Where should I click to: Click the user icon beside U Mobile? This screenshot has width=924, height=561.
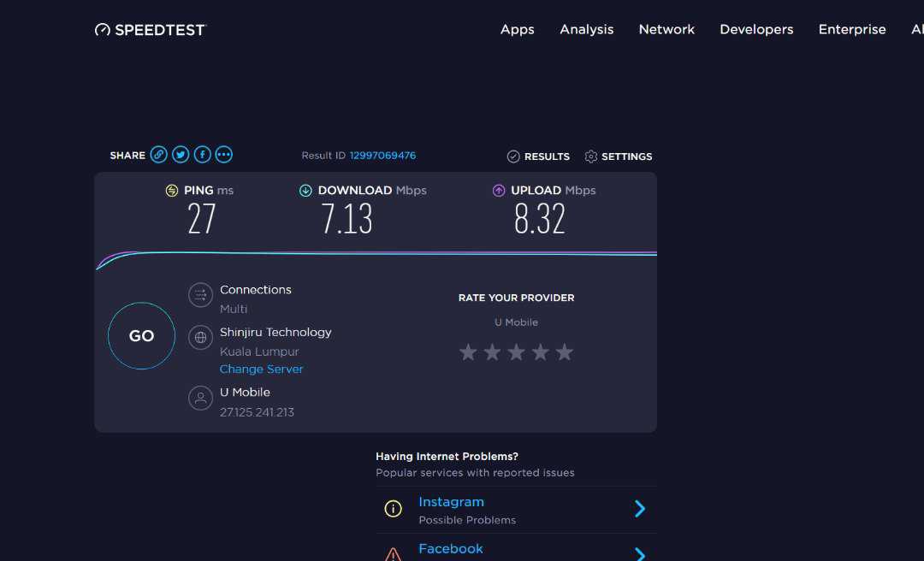click(x=200, y=398)
